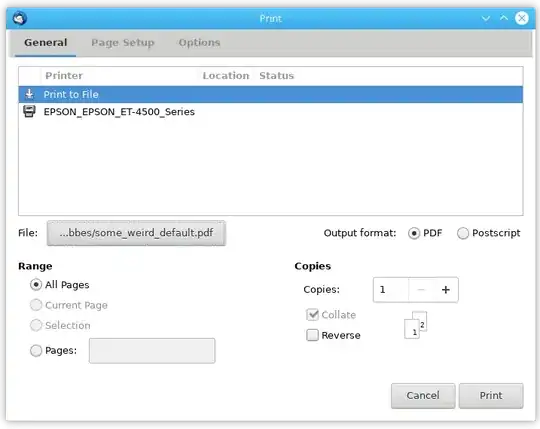The image size is (540, 429).
Task: Click the Cancel button
Action: pos(423,396)
